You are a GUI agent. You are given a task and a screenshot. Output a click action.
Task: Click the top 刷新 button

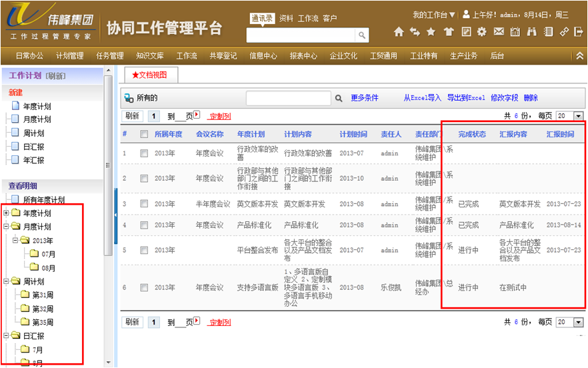(x=132, y=116)
